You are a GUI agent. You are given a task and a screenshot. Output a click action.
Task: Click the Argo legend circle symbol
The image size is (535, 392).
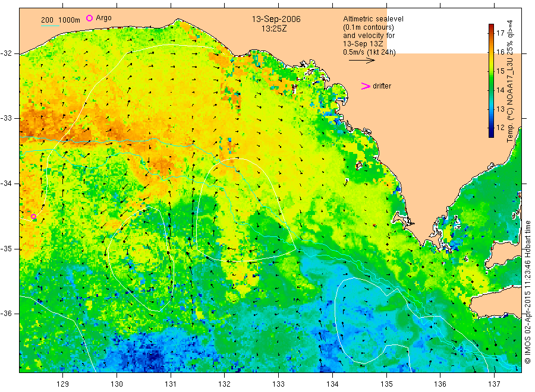[89, 18]
